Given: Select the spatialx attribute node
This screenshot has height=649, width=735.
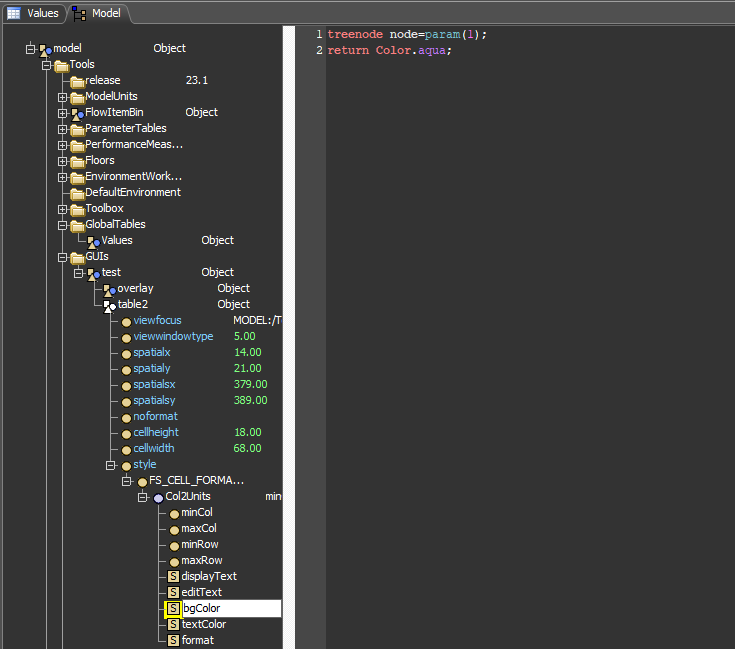Looking at the screenshot, I should 152,353.
